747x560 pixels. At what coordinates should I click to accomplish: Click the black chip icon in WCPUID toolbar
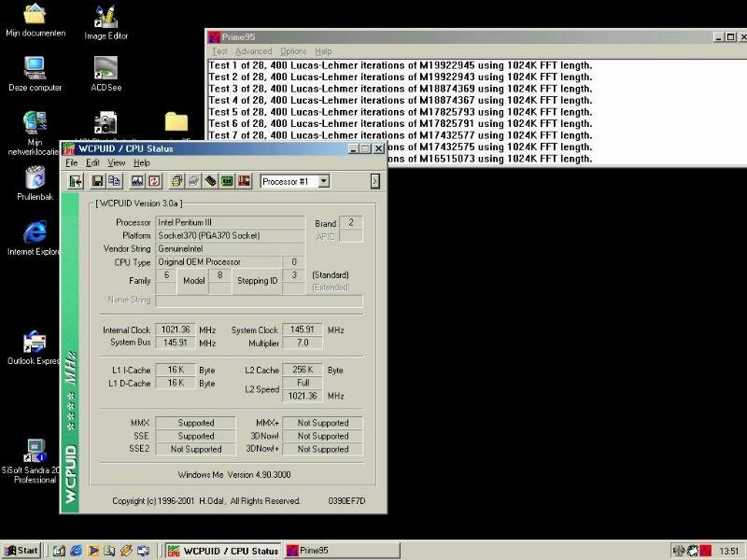pos(211,181)
